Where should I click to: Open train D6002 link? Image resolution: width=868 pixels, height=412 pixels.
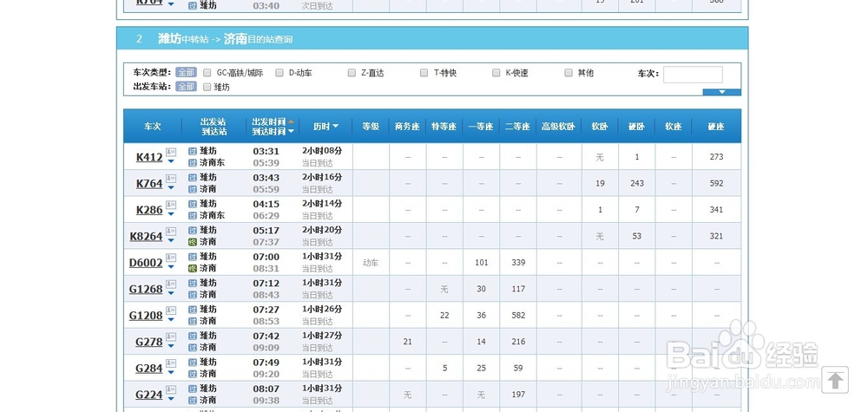tap(146, 263)
